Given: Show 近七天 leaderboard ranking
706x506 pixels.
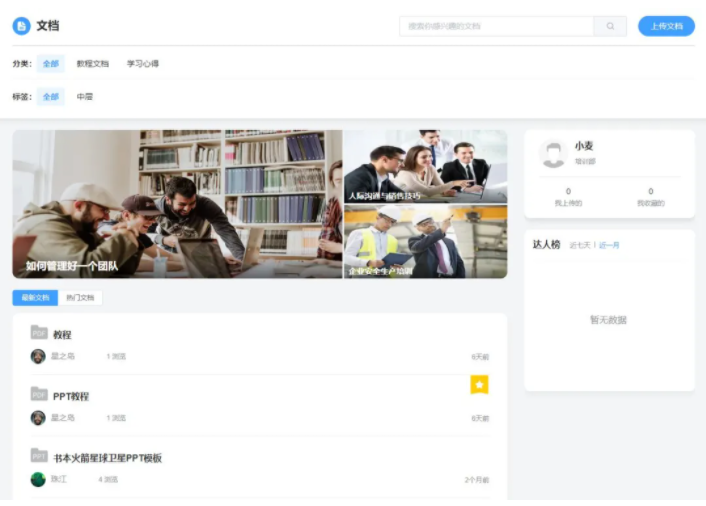Looking at the screenshot, I should click(580, 245).
